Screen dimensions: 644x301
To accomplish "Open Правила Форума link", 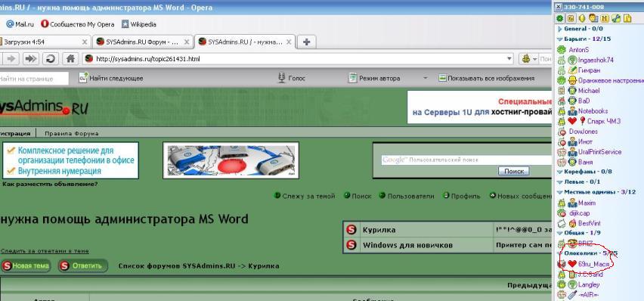I will [x=72, y=134].
